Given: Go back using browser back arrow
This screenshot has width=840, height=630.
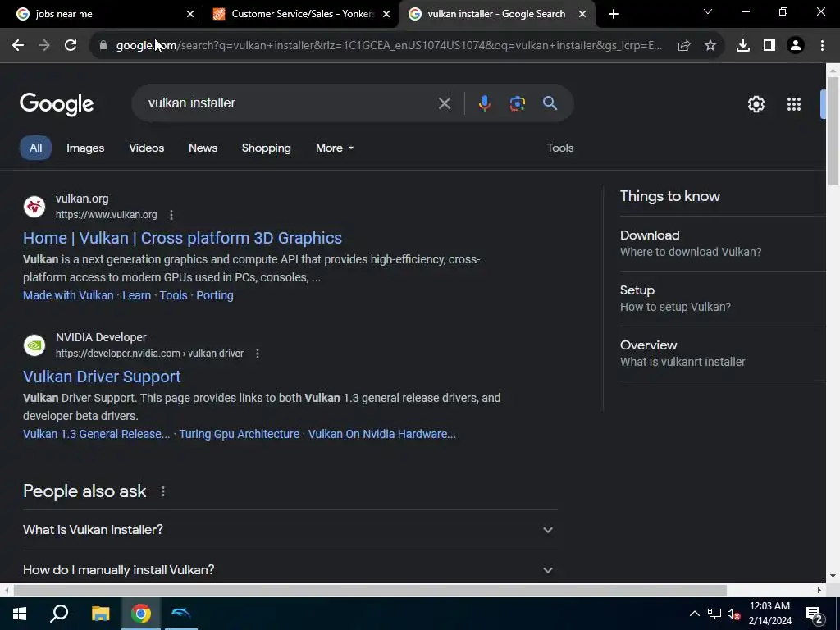Looking at the screenshot, I should pyautogui.click(x=18, y=46).
